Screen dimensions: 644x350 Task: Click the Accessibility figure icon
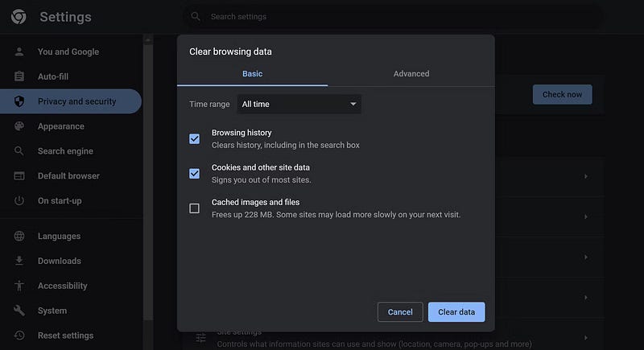[19, 286]
